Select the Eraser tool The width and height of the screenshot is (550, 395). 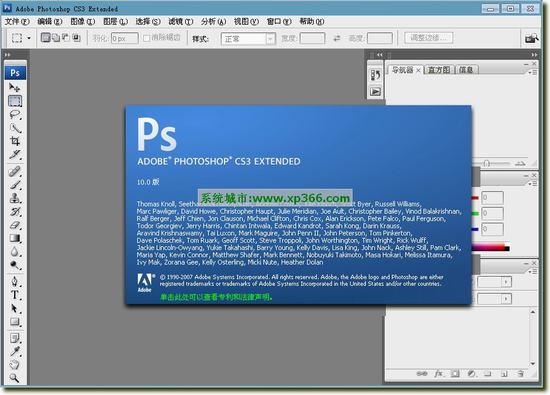click(x=15, y=225)
